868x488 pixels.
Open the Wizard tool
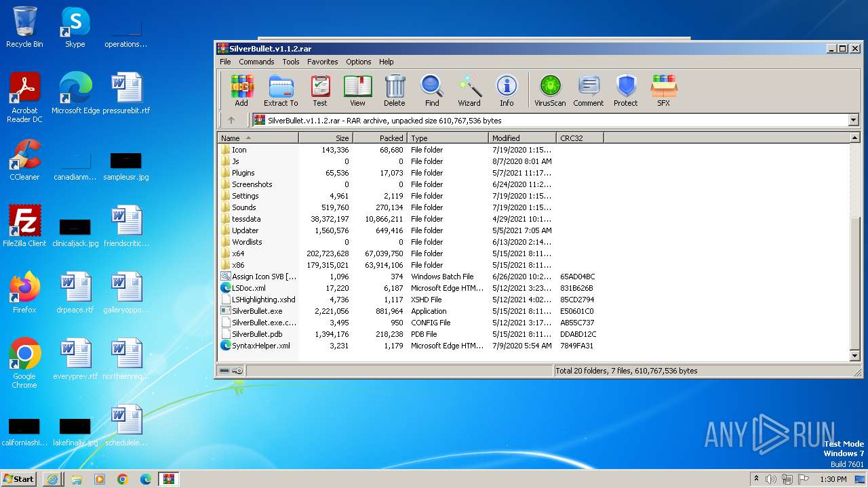point(469,91)
